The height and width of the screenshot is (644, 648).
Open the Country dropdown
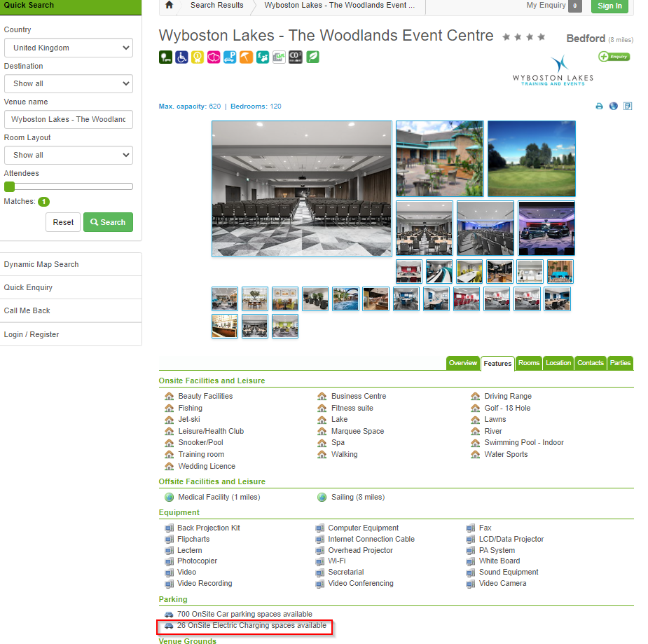pyautogui.click(x=69, y=48)
